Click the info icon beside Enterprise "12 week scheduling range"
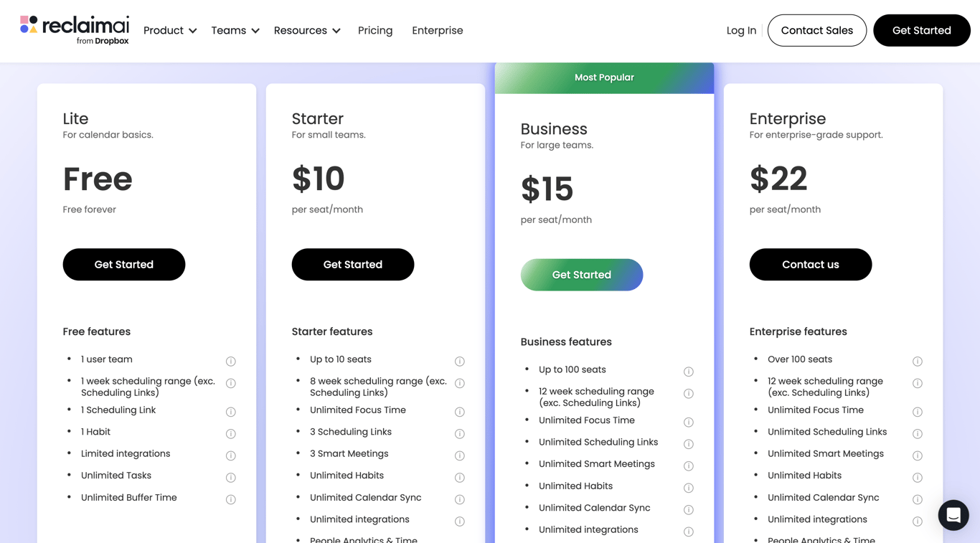 click(x=918, y=383)
